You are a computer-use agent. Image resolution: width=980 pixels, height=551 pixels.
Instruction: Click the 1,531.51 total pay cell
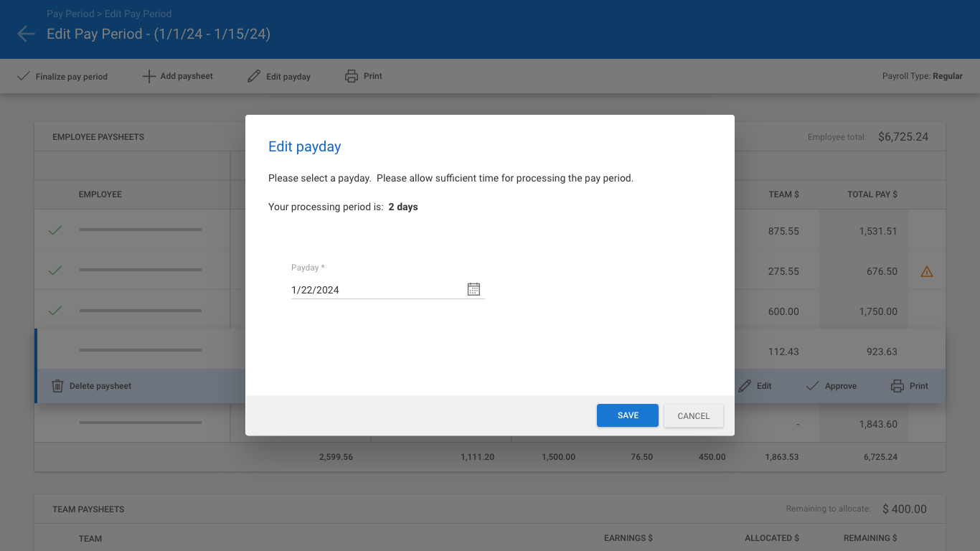(878, 232)
